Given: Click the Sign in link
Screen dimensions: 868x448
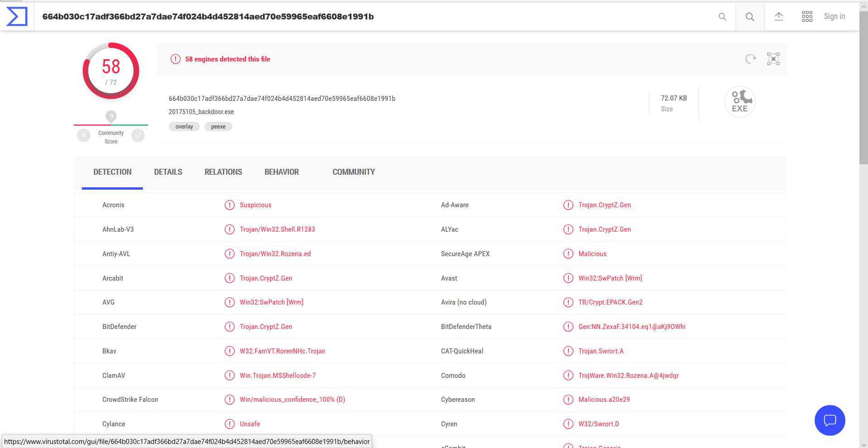Looking at the screenshot, I should (x=834, y=16).
